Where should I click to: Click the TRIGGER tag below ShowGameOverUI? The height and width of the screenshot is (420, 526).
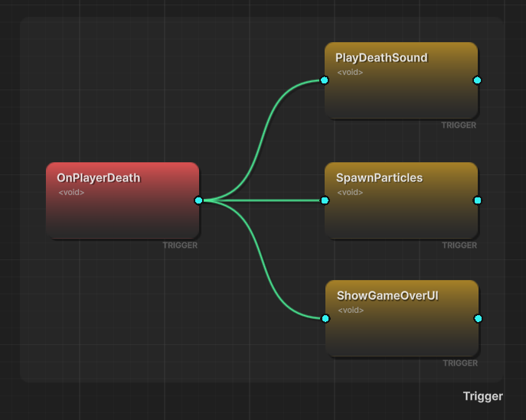pyautogui.click(x=459, y=363)
